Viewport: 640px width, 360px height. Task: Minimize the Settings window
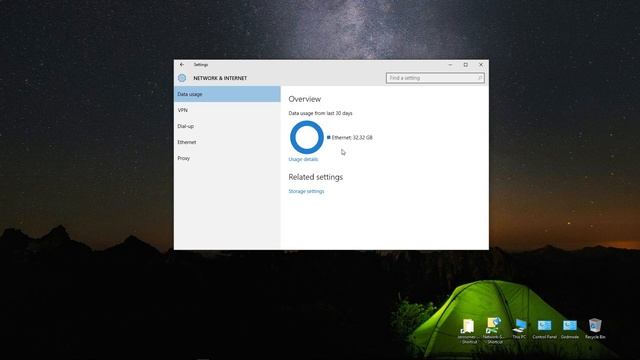(x=450, y=64)
